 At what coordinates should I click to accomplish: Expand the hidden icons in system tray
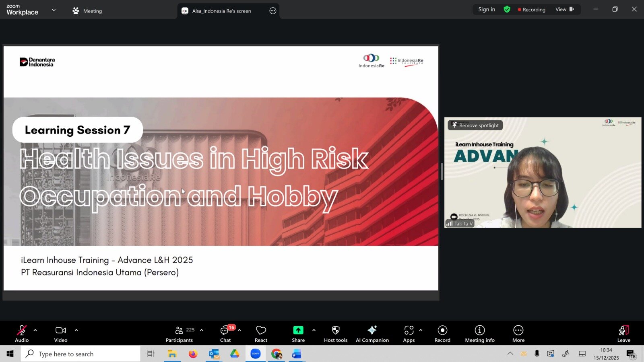click(510, 354)
